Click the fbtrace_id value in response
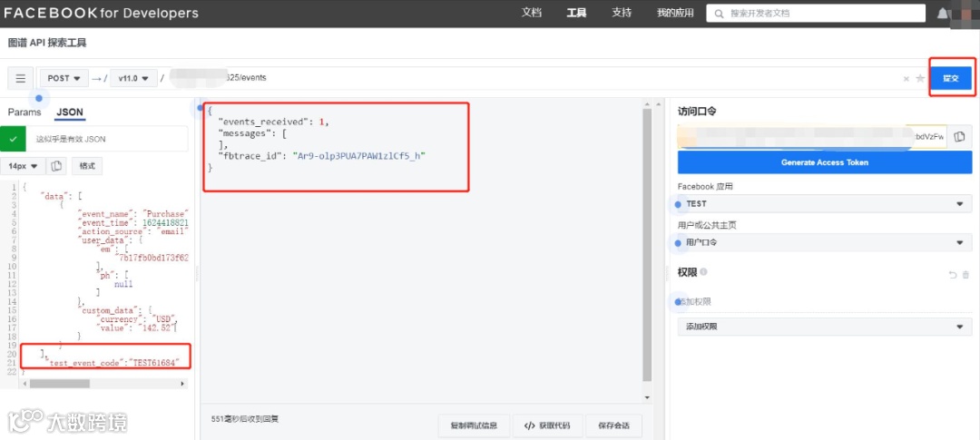The image size is (980, 440). (358, 156)
